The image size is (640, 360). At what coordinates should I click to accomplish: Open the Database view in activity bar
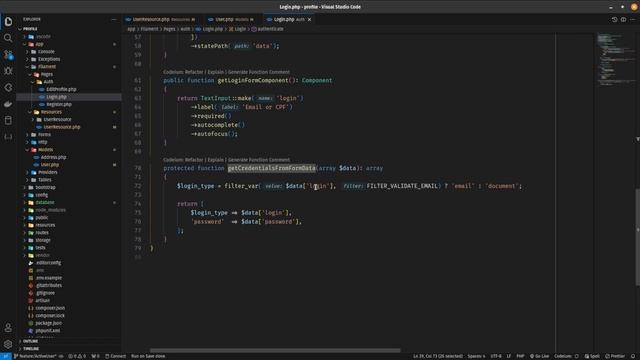tap(8, 120)
